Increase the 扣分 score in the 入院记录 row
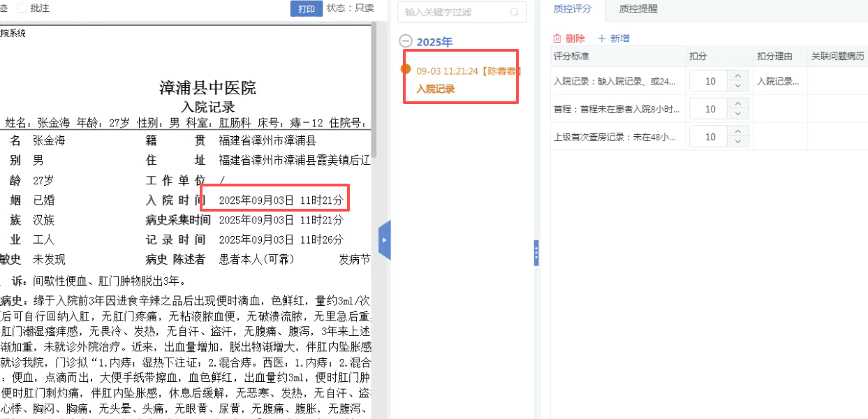Screen dimensions: 868x419 738,76
